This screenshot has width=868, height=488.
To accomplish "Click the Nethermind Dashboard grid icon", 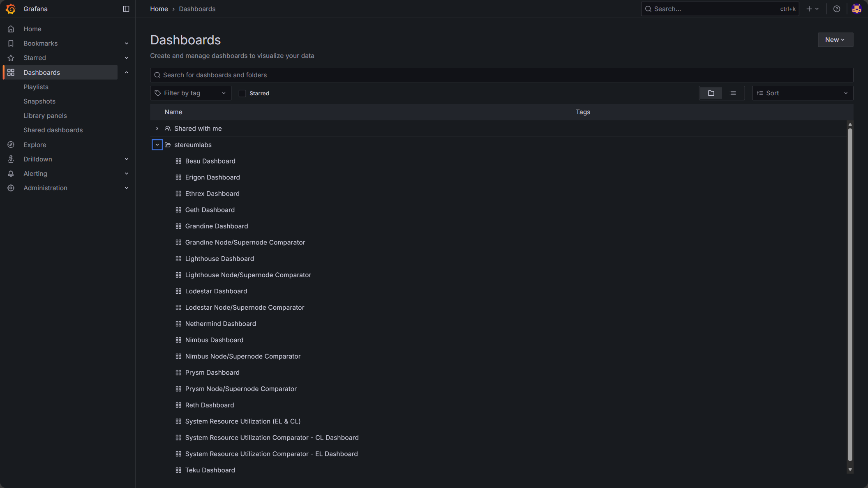I will tap(178, 324).
